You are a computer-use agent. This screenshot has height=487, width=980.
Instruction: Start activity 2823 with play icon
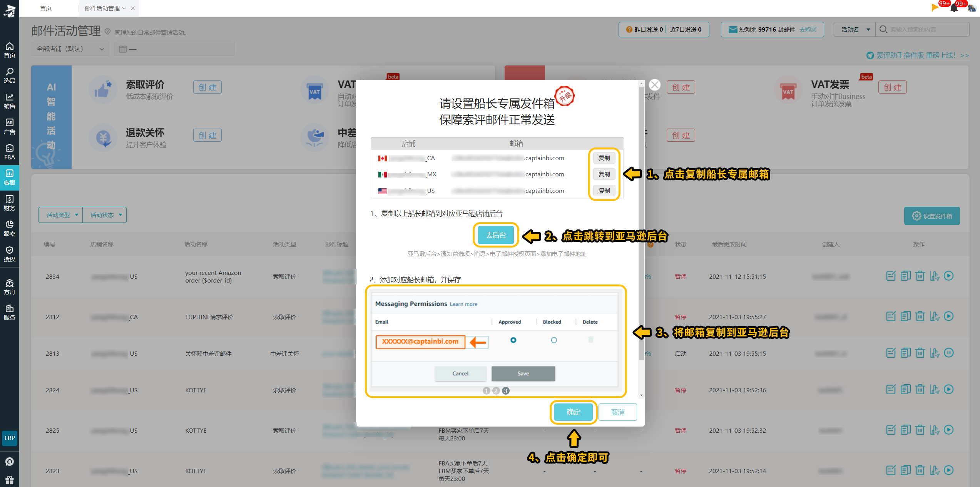click(x=949, y=470)
